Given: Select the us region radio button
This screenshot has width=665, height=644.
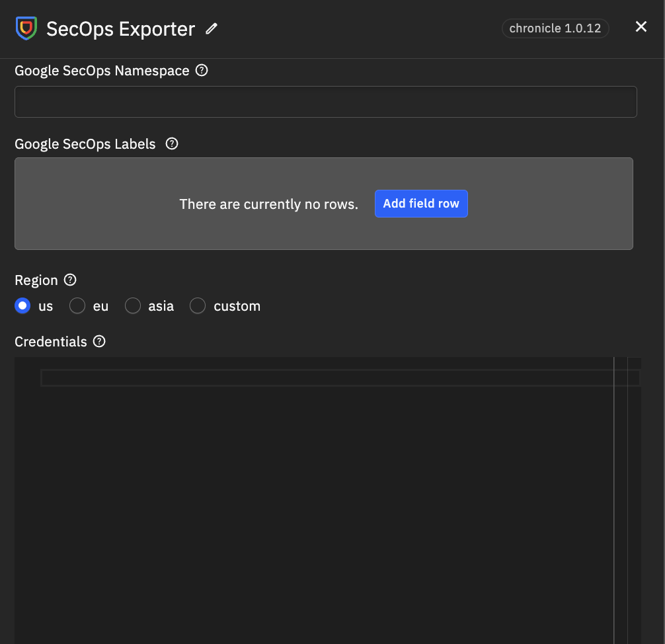Looking at the screenshot, I should (x=22, y=305).
